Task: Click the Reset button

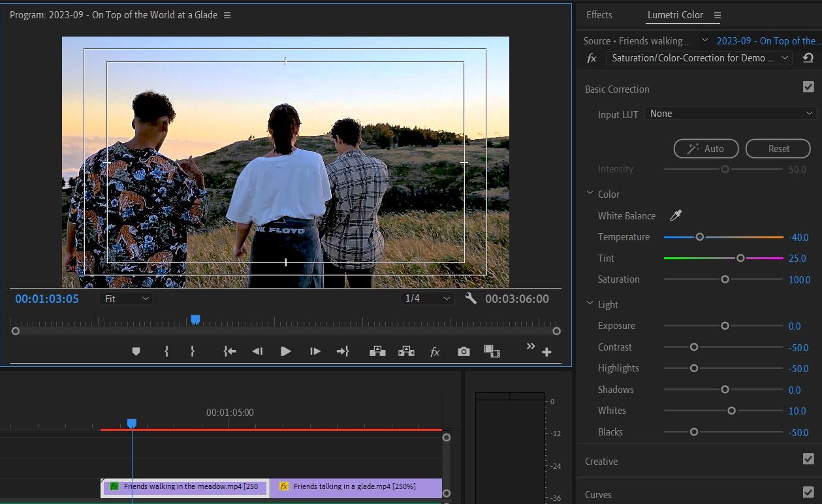Action: point(778,149)
